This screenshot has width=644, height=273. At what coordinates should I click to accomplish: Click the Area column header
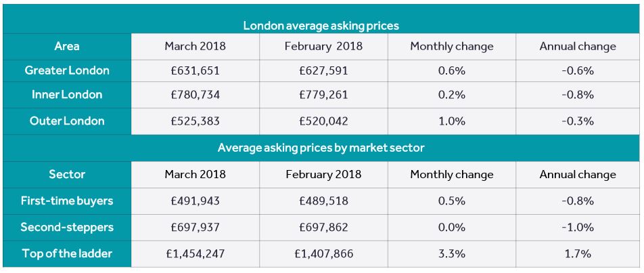[67, 46]
